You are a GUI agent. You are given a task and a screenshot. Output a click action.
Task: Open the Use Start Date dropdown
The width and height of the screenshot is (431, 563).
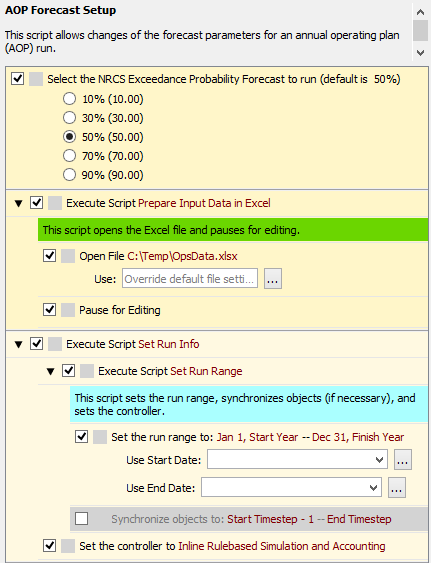(297, 459)
